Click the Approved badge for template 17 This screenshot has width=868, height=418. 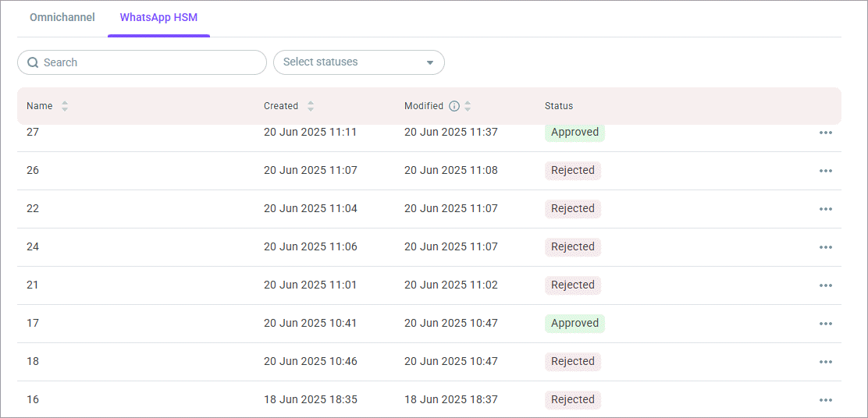pyautogui.click(x=575, y=324)
